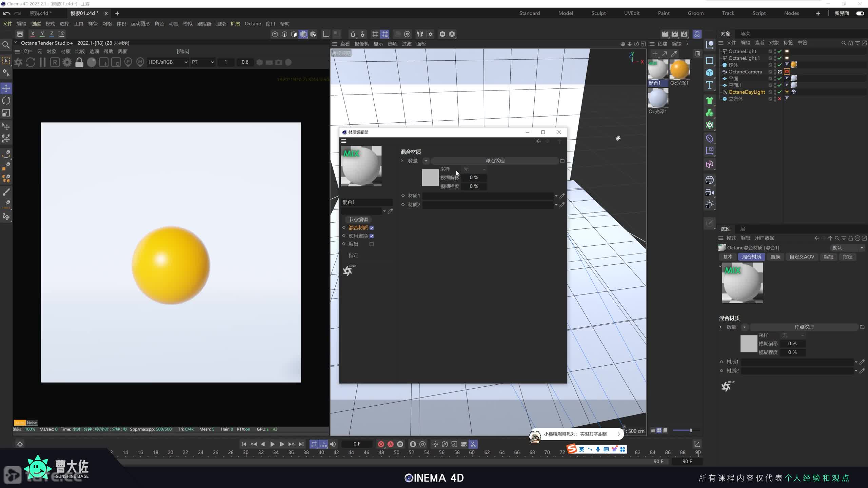Play the animation timeline
Screen dimensions: 868x488
[272, 444]
